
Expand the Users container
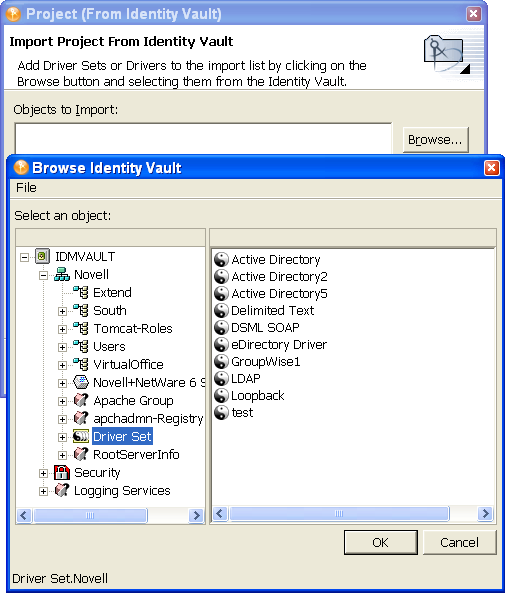click(x=62, y=347)
